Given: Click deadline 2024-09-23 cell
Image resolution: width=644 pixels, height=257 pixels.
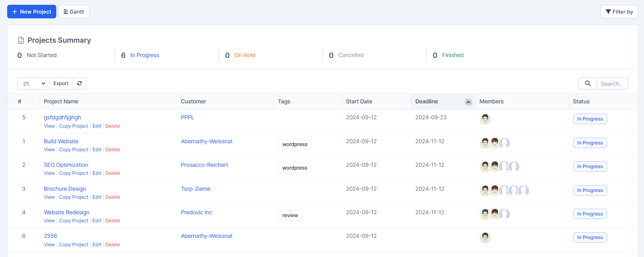Looking at the screenshot, I should coord(431,117).
